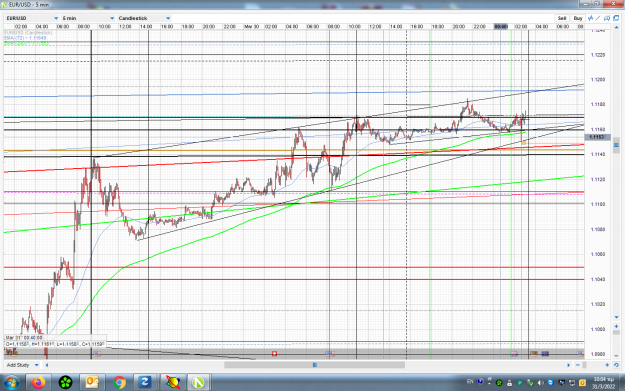Click the 1.1000 price axis label
This screenshot has width=625, height=391.
[x=597, y=329]
